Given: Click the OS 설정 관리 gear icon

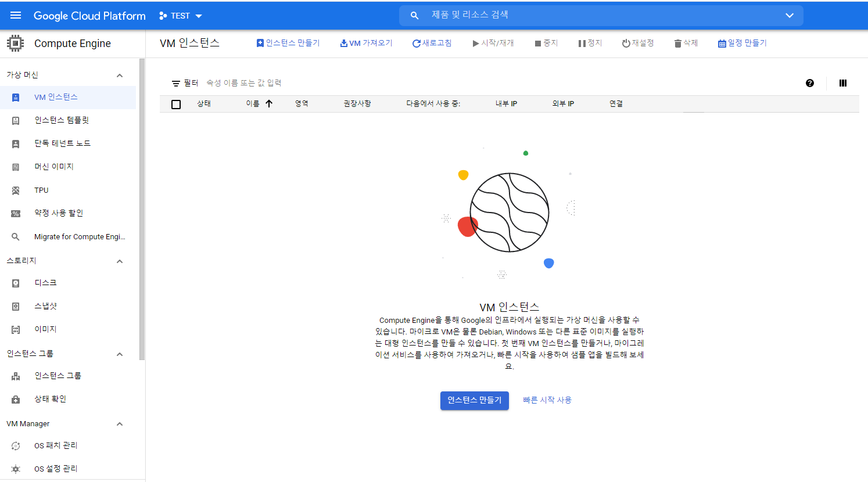Looking at the screenshot, I should click(16, 469).
